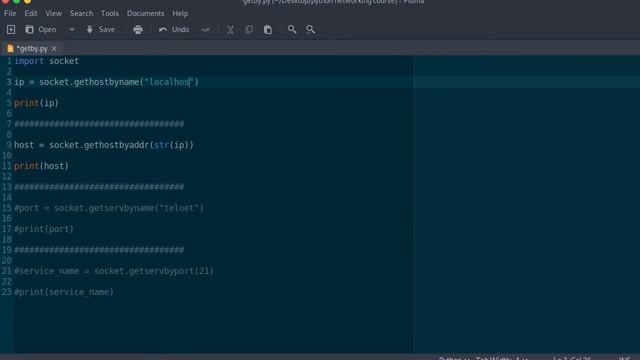
Task: Open the Help menu
Action: 180,13
